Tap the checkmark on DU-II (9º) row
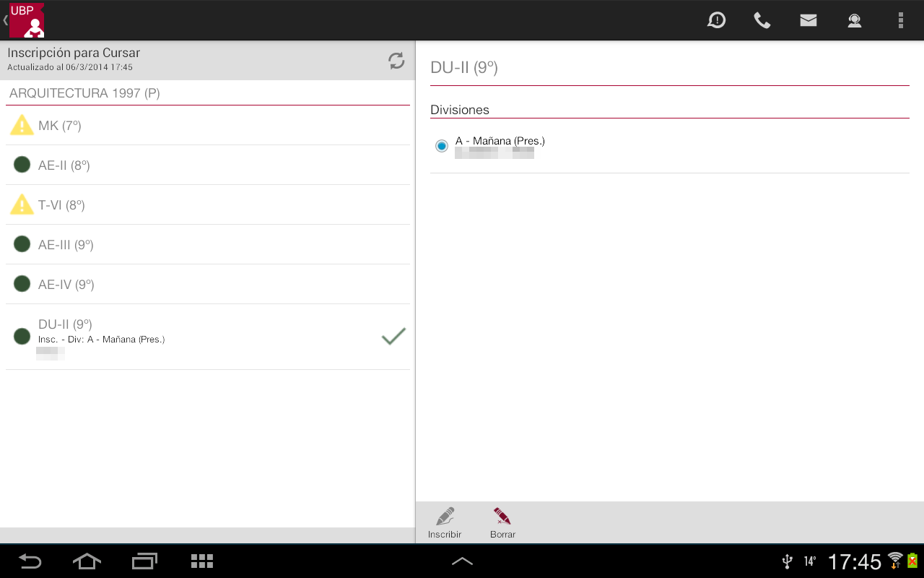Image resolution: width=924 pixels, height=578 pixels. [x=393, y=336]
